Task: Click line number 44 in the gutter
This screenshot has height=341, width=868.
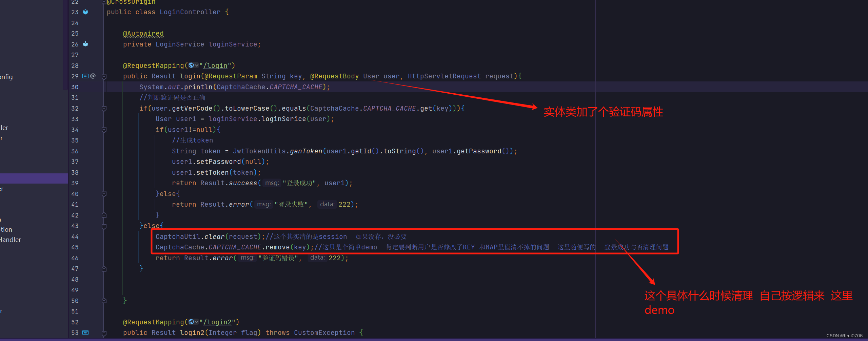Action: coord(75,236)
